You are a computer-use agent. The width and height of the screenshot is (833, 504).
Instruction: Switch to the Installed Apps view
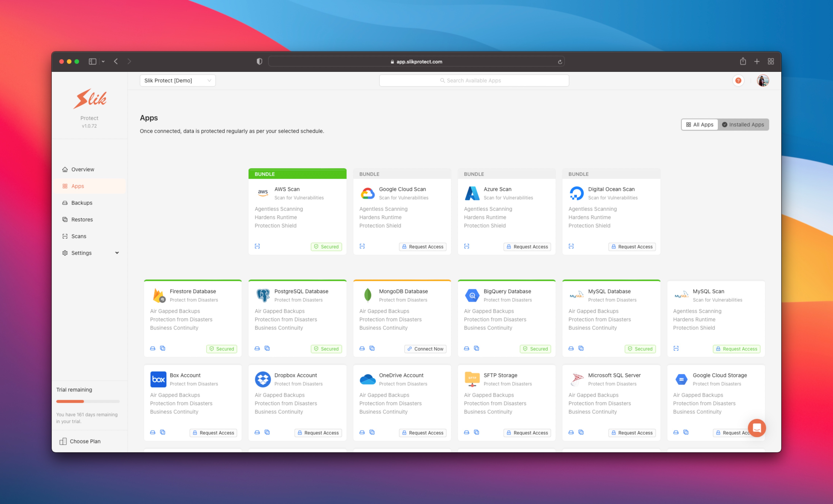[744, 124]
